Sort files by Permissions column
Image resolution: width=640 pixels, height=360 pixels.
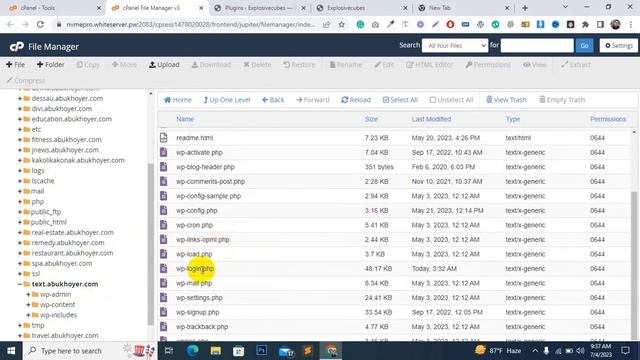608,119
